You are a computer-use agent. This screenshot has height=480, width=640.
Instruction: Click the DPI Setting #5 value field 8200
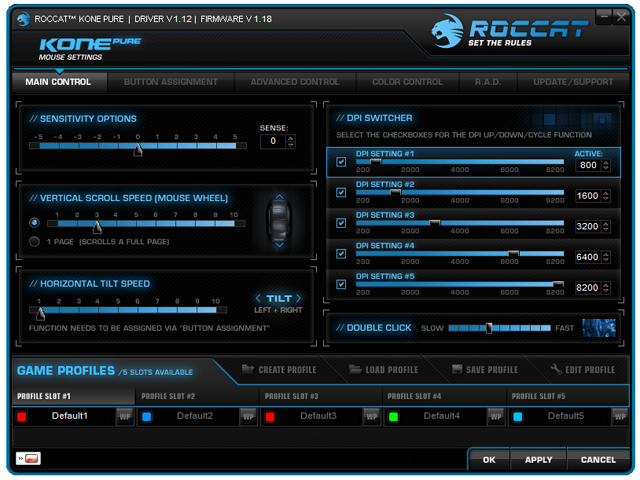coord(588,287)
